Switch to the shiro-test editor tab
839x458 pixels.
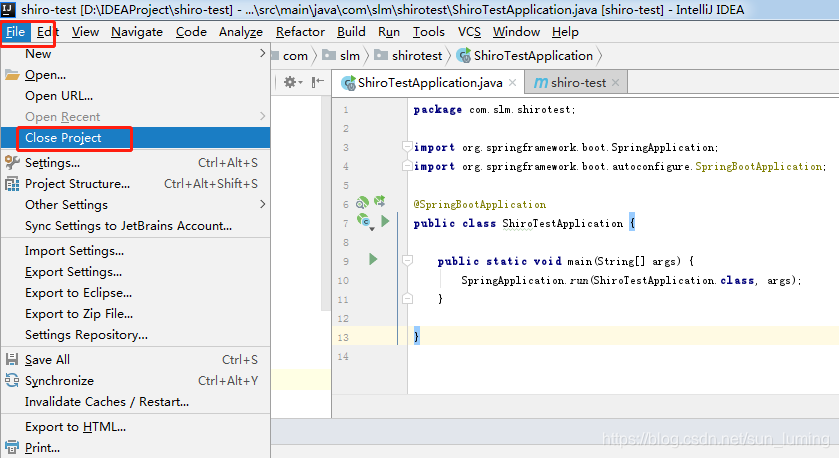[577, 83]
